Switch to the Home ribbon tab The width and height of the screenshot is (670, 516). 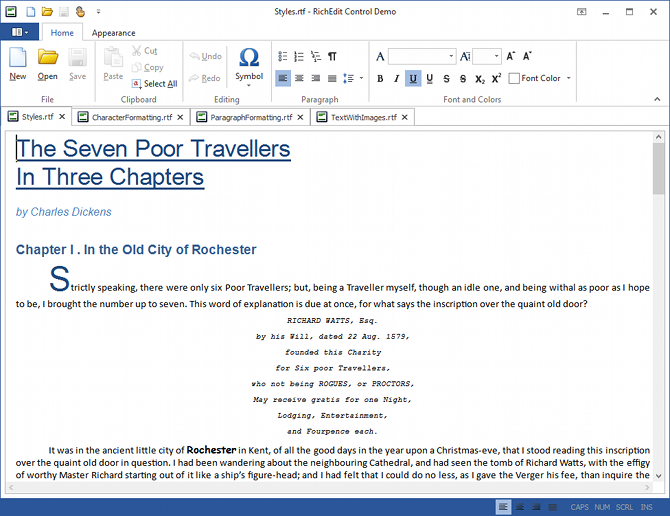[62, 33]
